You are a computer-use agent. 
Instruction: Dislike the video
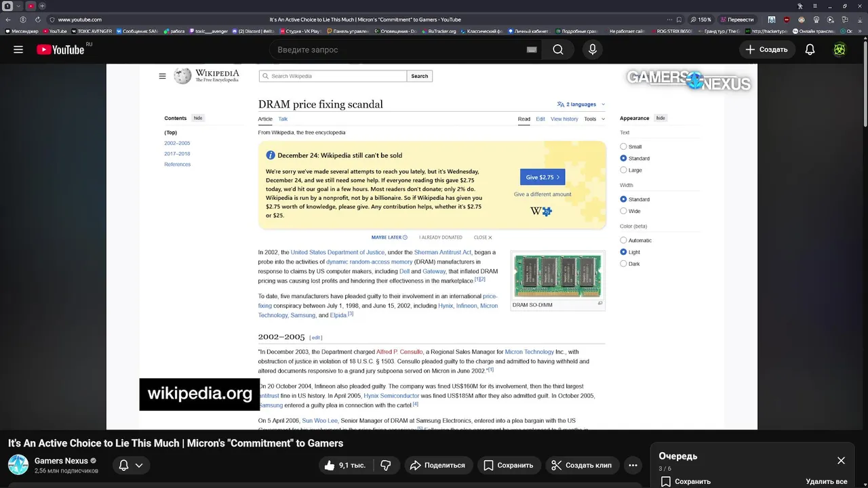point(386,465)
